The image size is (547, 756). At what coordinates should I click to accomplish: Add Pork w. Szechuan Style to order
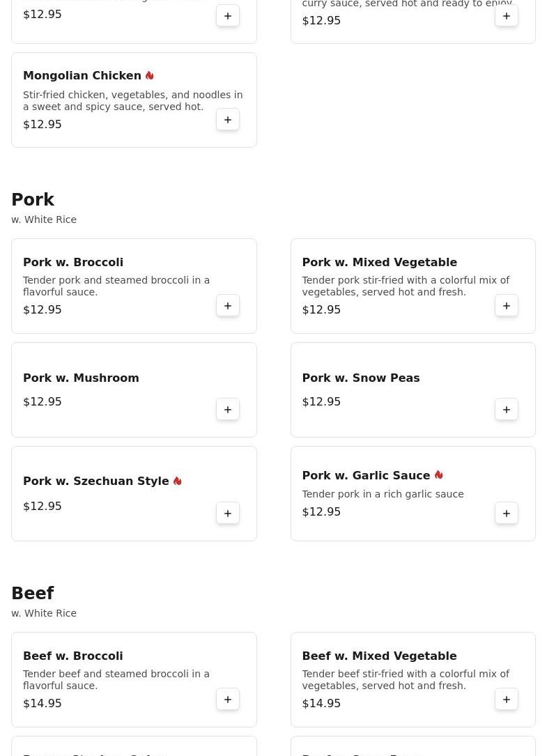click(228, 514)
